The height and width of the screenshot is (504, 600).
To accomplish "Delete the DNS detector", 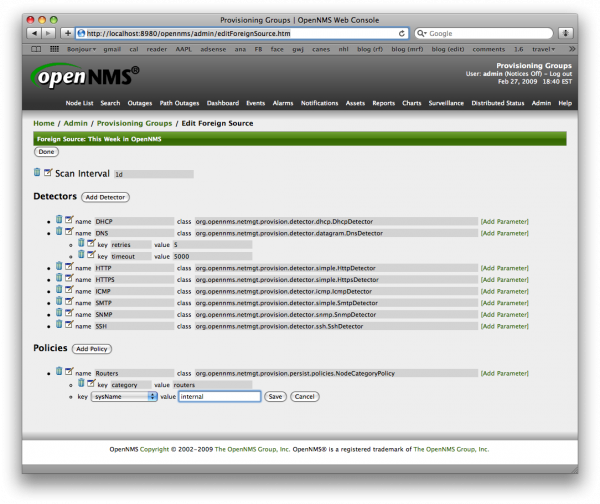I will pyautogui.click(x=59, y=231).
